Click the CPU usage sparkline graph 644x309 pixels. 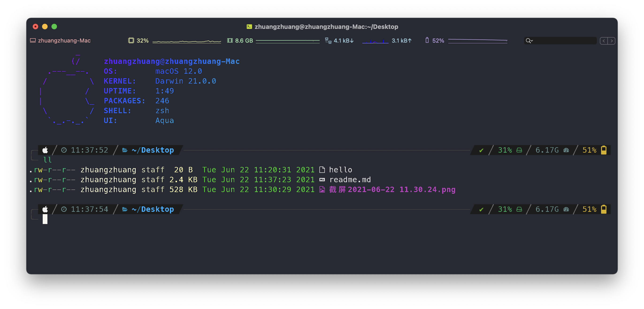pyautogui.click(x=187, y=41)
